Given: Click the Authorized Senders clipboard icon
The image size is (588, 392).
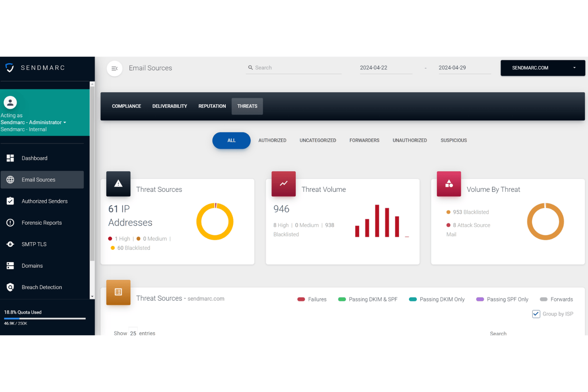Looking at the screenshot, I should pyautogui.click(x=10, y=201).
